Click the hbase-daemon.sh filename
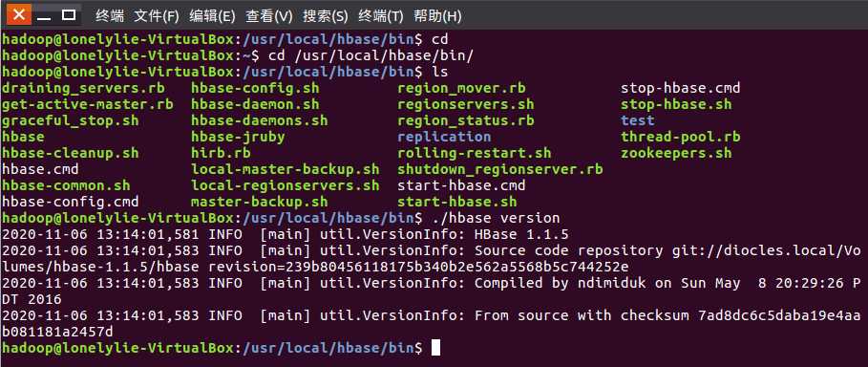Viewport: 868px width, 367px height. coord(255,104)
